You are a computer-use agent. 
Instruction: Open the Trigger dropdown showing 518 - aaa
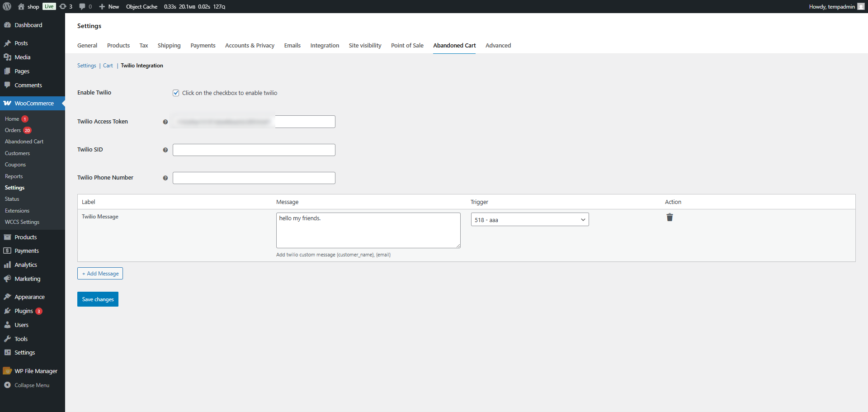530,219
